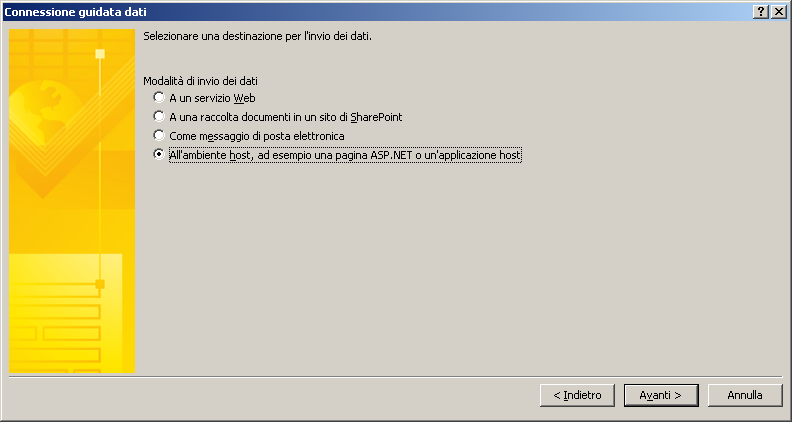Viewport: 792px width, 422px height.
Task: Click the "Selezionare una destinazione" instruction text
Action: tap(258, 36)
